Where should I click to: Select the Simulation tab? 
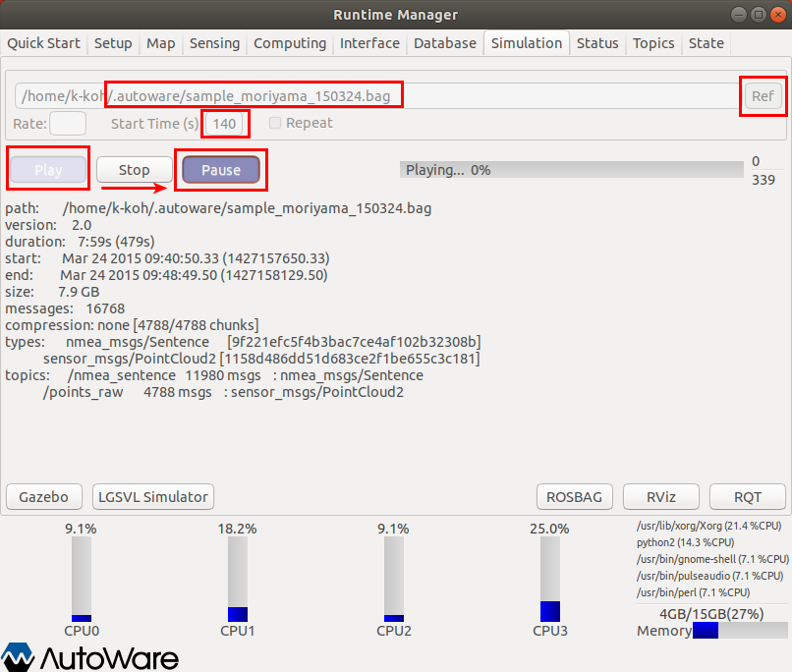point(527,43)
